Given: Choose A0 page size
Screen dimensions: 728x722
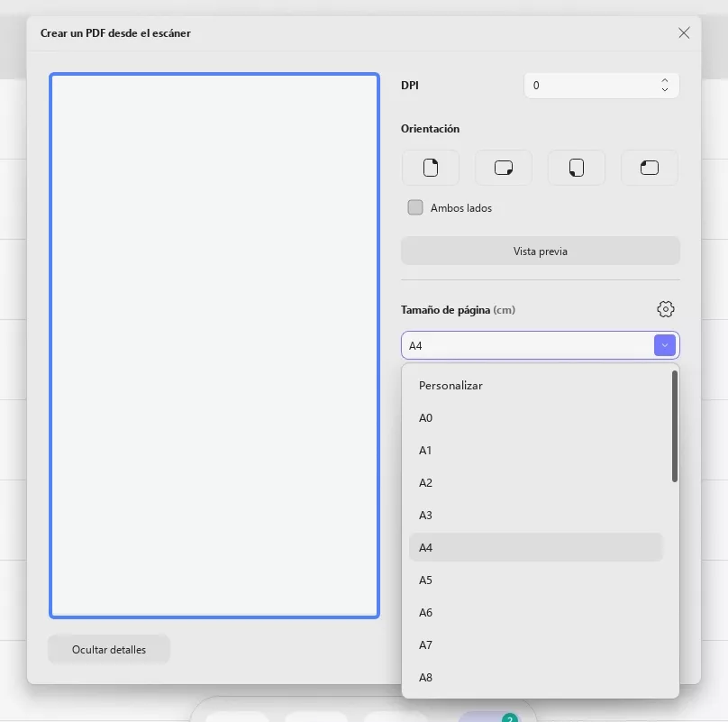Looking at the screenshot, I should (x=536, y=417).
